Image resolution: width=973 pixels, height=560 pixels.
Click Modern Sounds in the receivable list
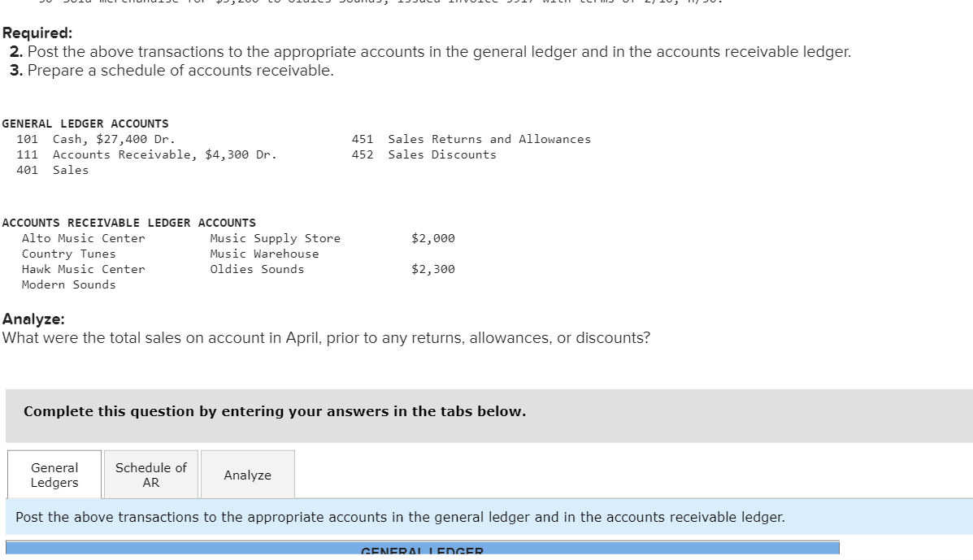68,284
